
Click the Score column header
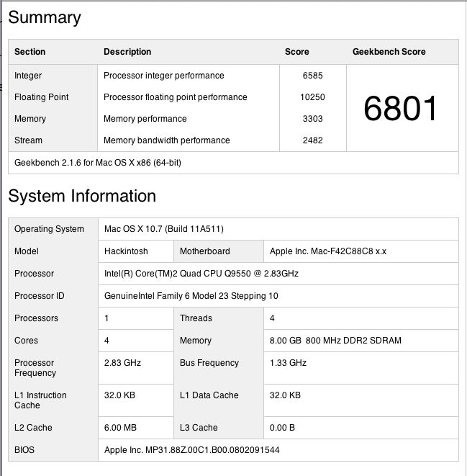pyautogui.click(x=297, y=52)
